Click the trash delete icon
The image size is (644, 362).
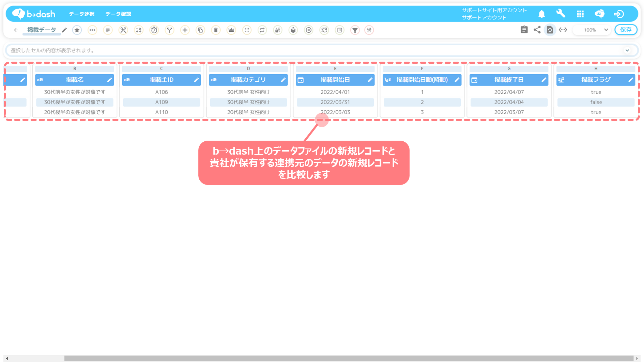coord(216,30)
